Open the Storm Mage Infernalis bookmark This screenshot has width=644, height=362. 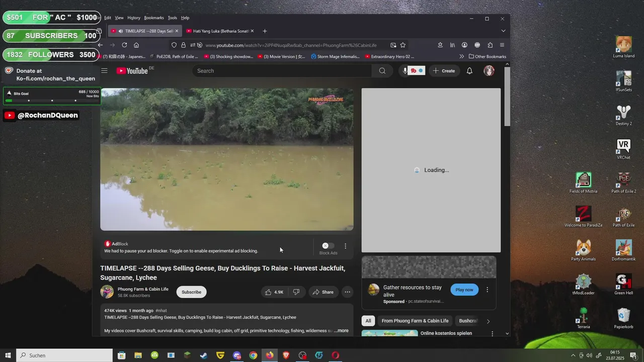(335, 56)
